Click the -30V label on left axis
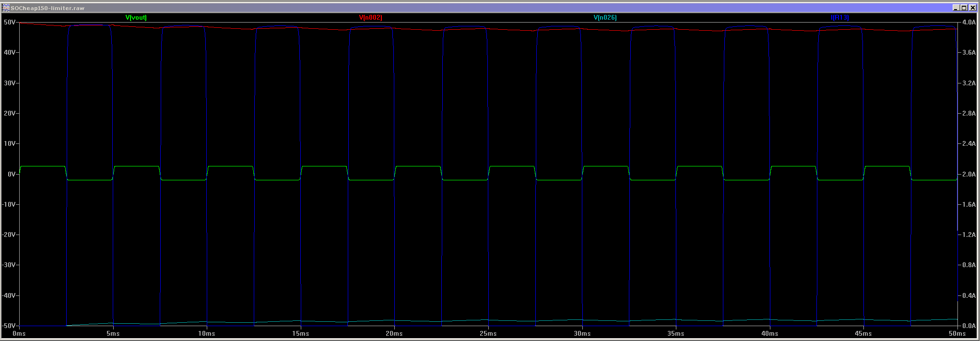This screenshot has width=980, height=341. (9, 265)
